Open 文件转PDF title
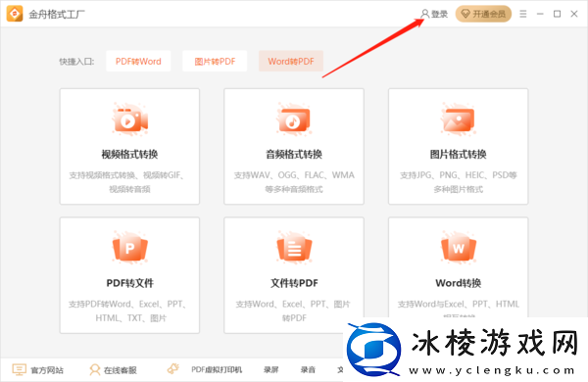This screenshot has width=588, height=382. (x=294, y=283)
